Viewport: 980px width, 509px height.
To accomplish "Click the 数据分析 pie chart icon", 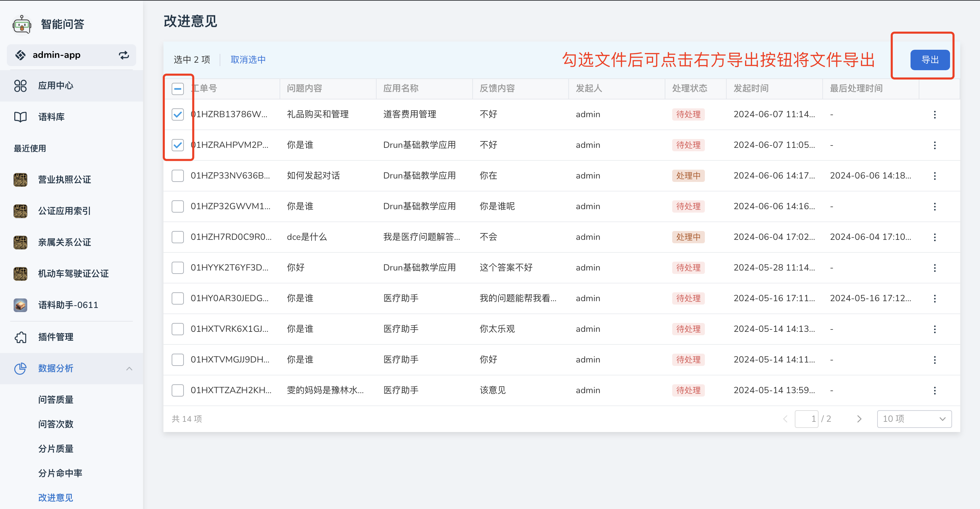I will 20,369.
